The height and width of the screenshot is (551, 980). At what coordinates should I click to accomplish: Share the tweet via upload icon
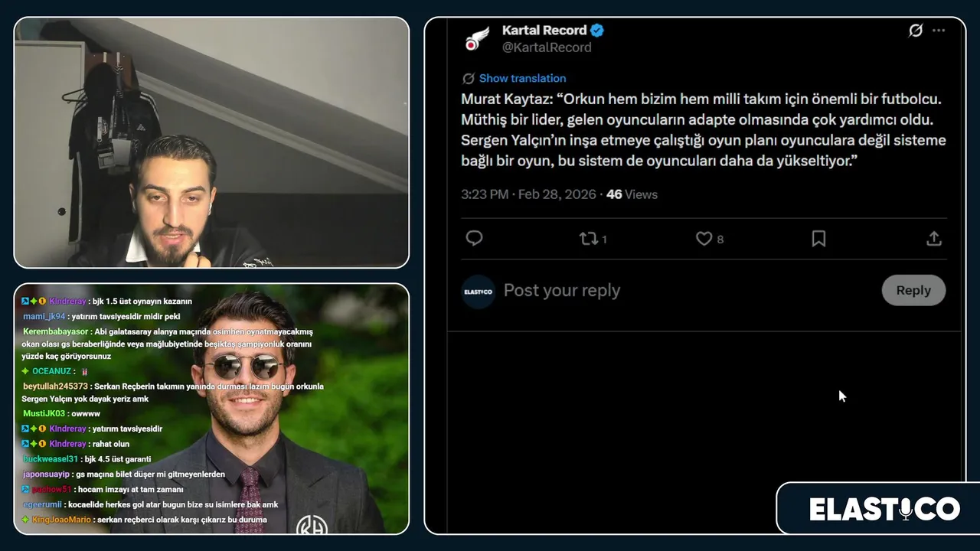(x=933, y=239)
